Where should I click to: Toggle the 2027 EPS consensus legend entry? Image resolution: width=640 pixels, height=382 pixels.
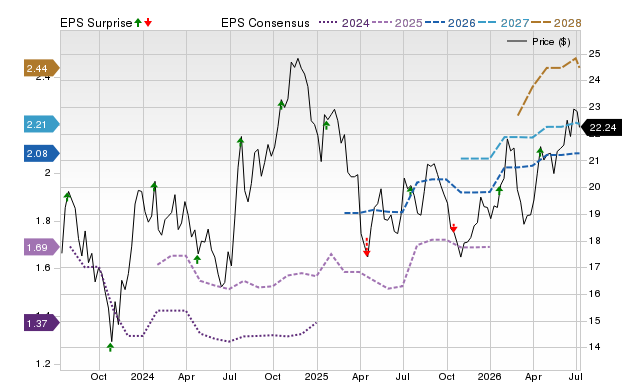tap(504, 23)
